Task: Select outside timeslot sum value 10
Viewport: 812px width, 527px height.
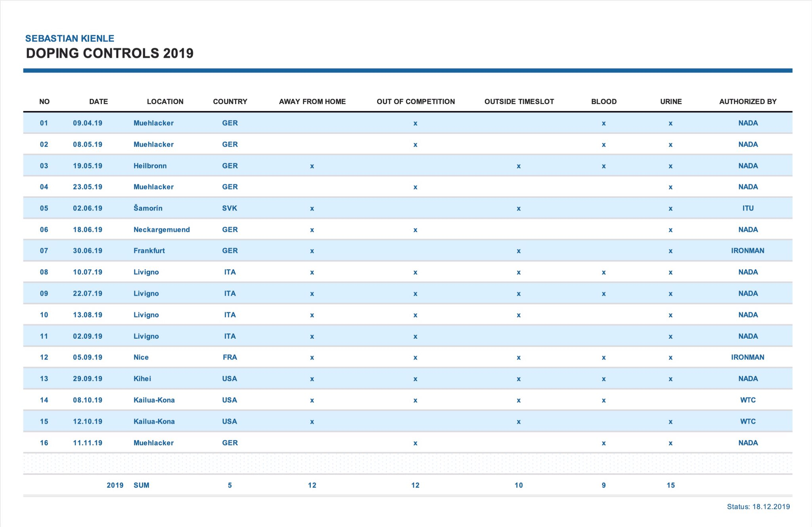Action: (519, 485)
